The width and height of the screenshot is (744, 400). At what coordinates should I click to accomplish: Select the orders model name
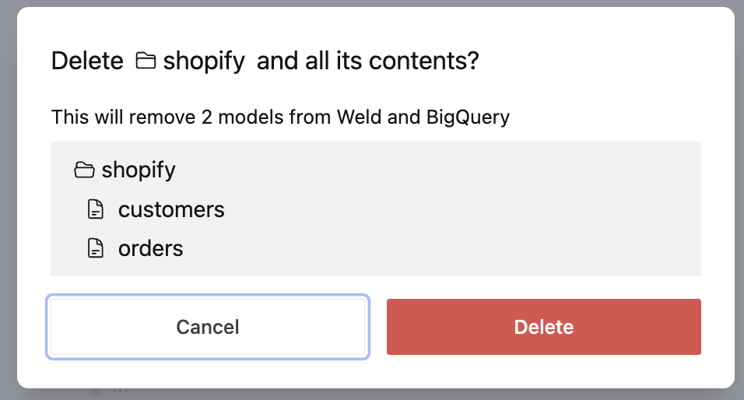click(150, 248)
